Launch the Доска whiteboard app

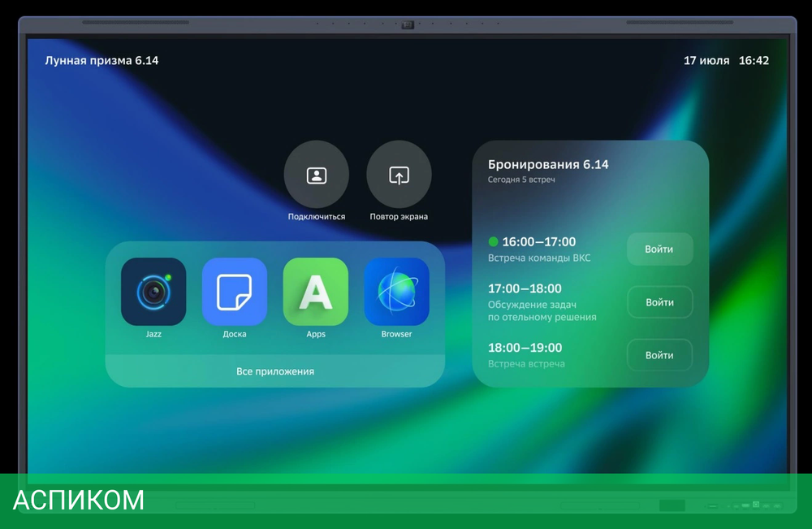pyautogui.click(x=235, y=292)
